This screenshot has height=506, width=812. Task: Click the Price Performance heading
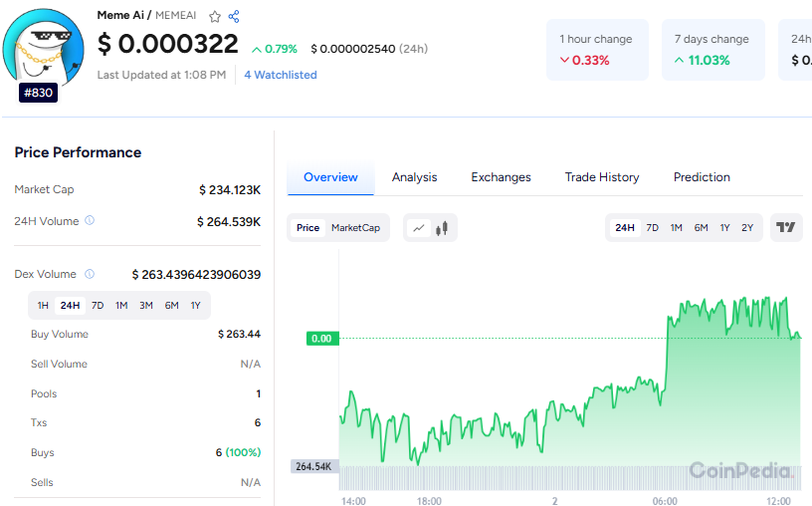click(x=78, y=152)
